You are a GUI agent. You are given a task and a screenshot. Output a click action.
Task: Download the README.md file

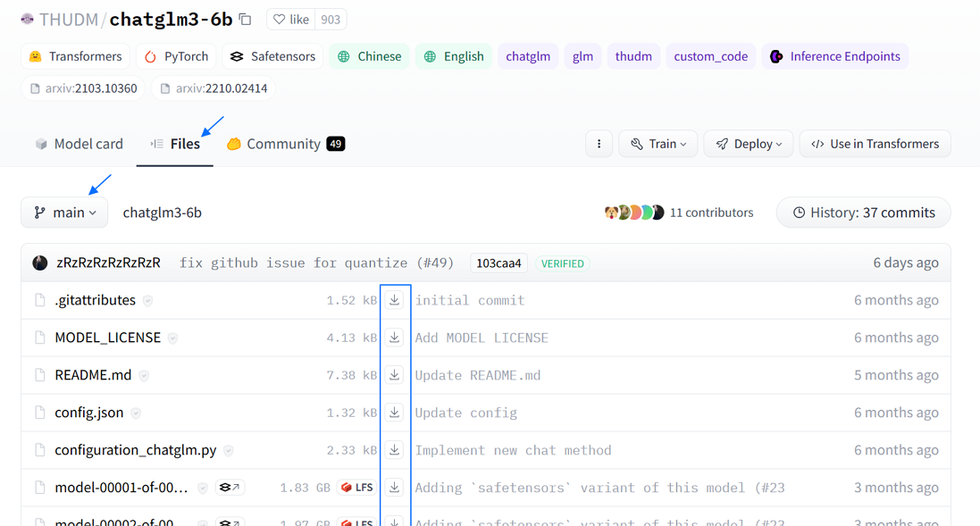click(394, 375)
